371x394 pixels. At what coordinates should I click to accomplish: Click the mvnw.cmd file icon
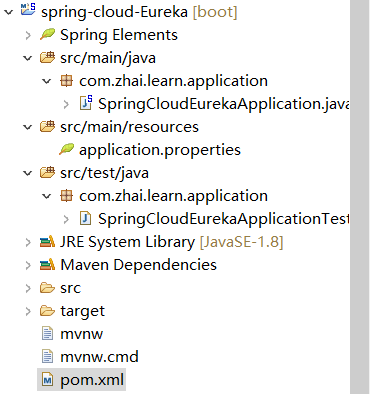click(47, 356)
